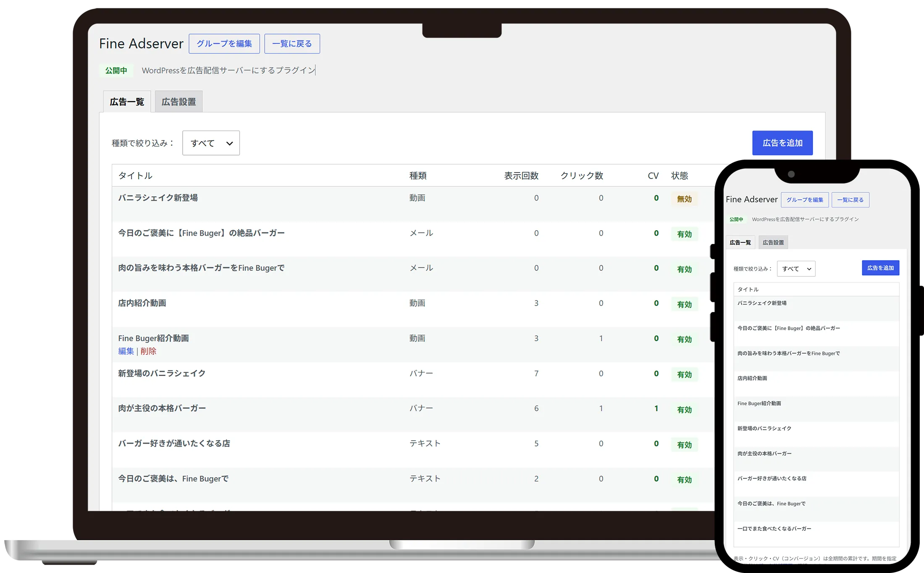Click the blue 広告を追加 button on laptop
The width and height of the screenshot is (924, 573).
click(782, 143)
